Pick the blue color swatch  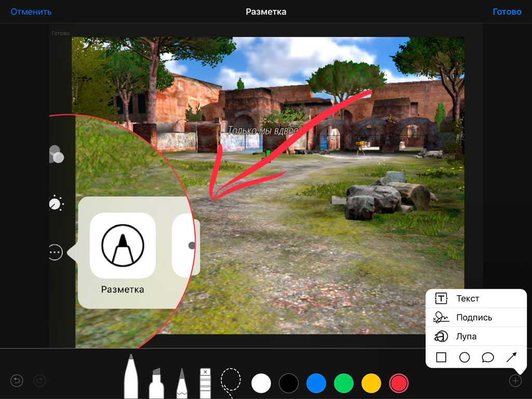point(316,383)
